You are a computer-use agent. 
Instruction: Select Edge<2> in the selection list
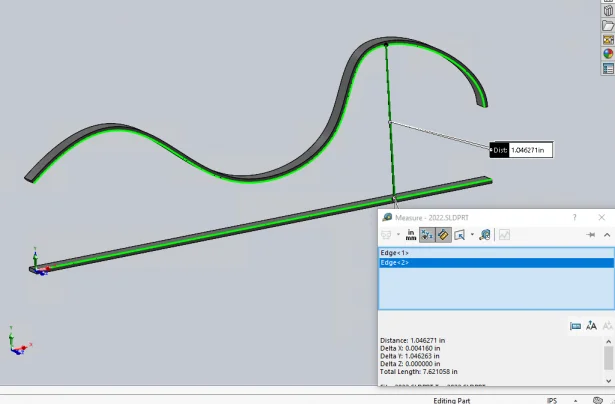pyautogui.click(x=496, y=263)
